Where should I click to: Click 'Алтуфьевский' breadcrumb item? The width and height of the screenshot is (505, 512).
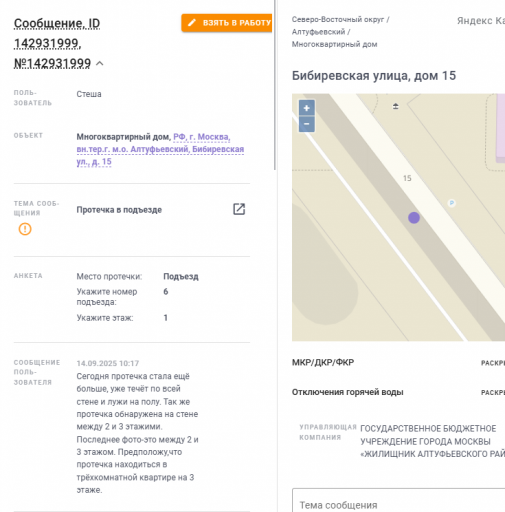pyautogui.click(x=318, y=32)
